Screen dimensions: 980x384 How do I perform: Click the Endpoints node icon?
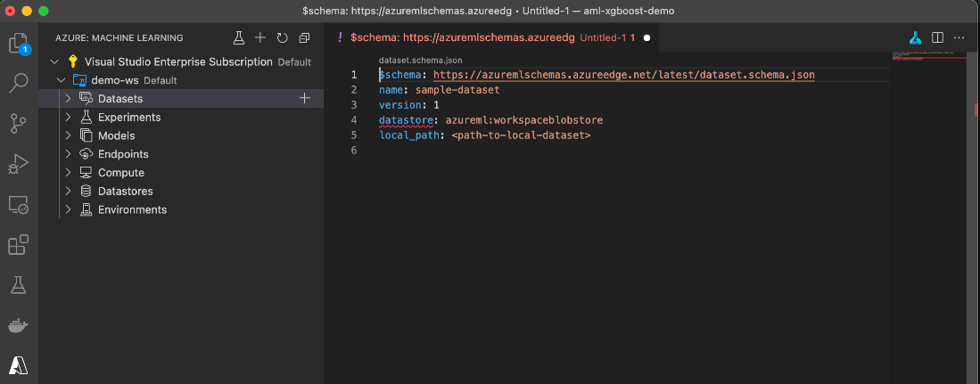(x=86, y=154)
